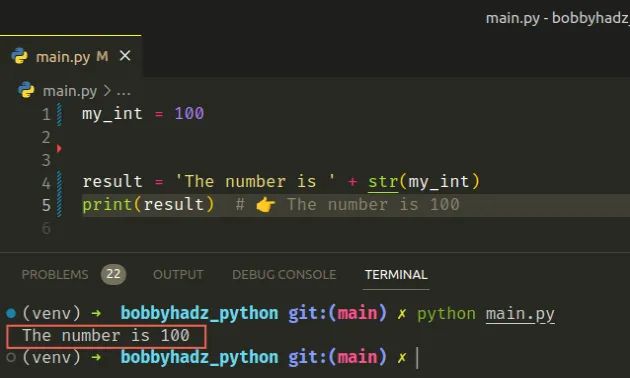The width and height of the screenshot is (630, 378).
Task: Open the breadcrumb chevron after main.py
Action: pyautogui.click(x=107, y=91)
